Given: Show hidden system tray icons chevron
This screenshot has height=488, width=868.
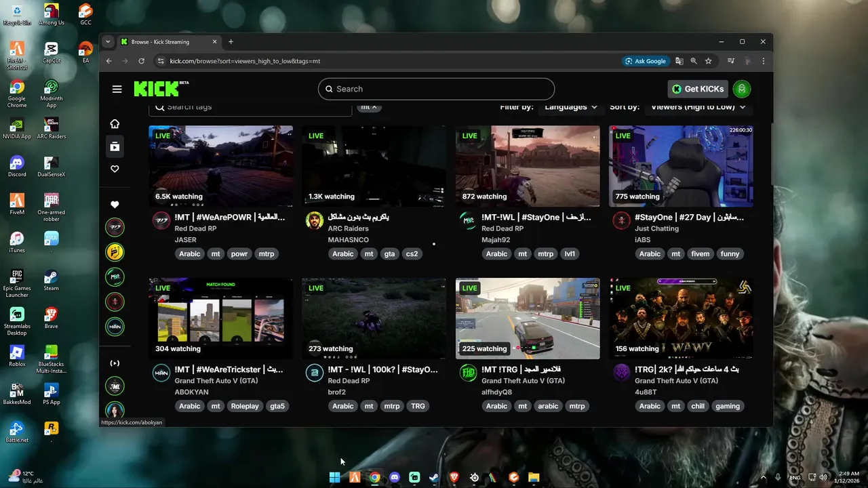Looking at the screenshot, I should click(763, 477).
